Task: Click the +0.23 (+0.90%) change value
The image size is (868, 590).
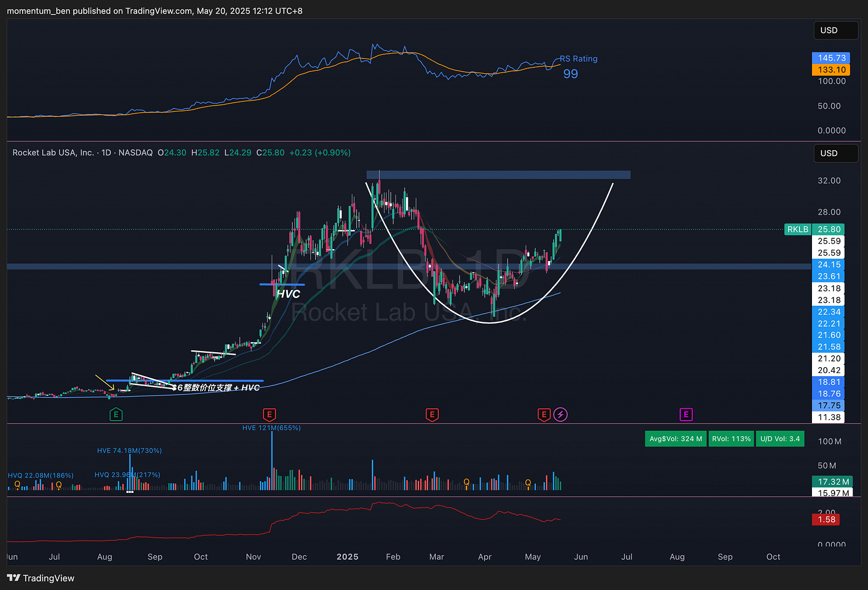Action: [320, 153]
